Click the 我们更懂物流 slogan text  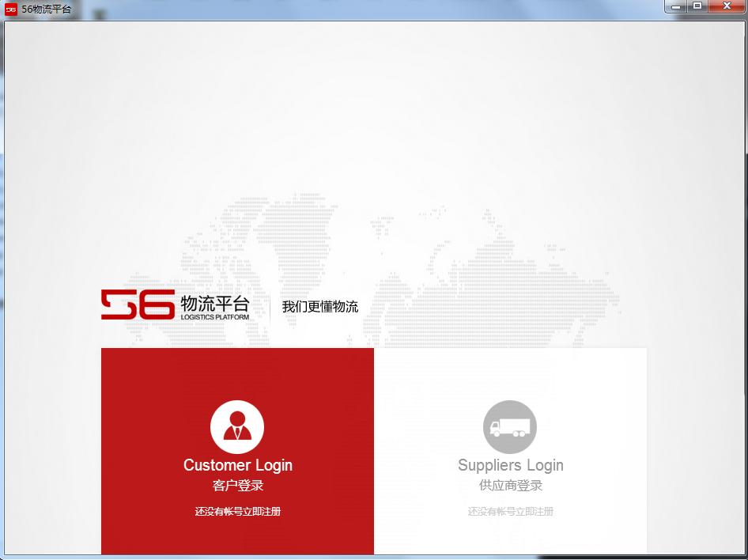tap(319, 307)
